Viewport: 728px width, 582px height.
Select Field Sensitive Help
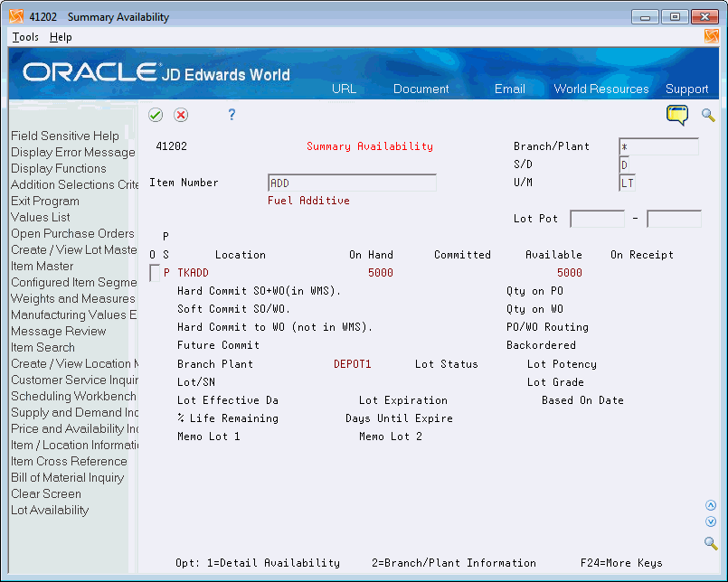coord(65,136)
